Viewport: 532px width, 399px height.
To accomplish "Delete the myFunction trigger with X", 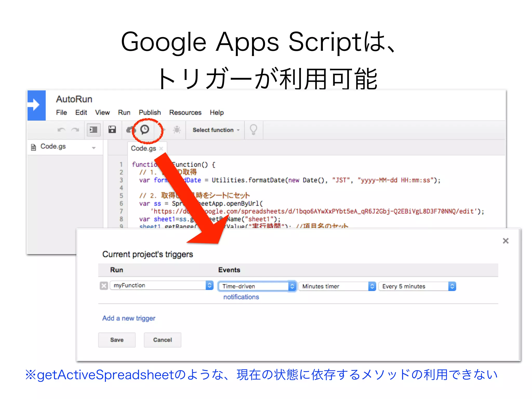I will 104,286.
